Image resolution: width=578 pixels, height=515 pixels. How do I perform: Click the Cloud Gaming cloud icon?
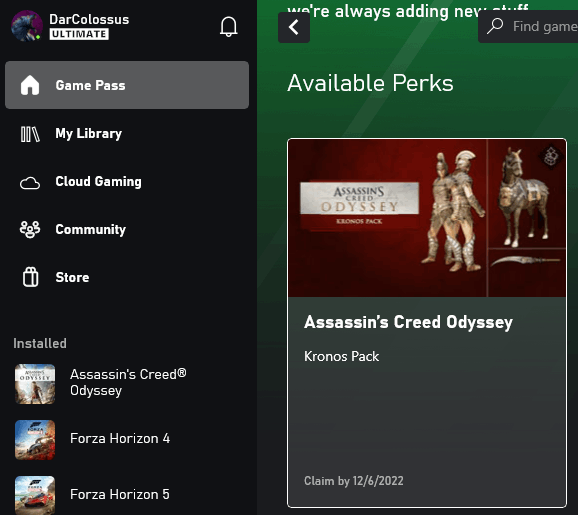point(30,182)
